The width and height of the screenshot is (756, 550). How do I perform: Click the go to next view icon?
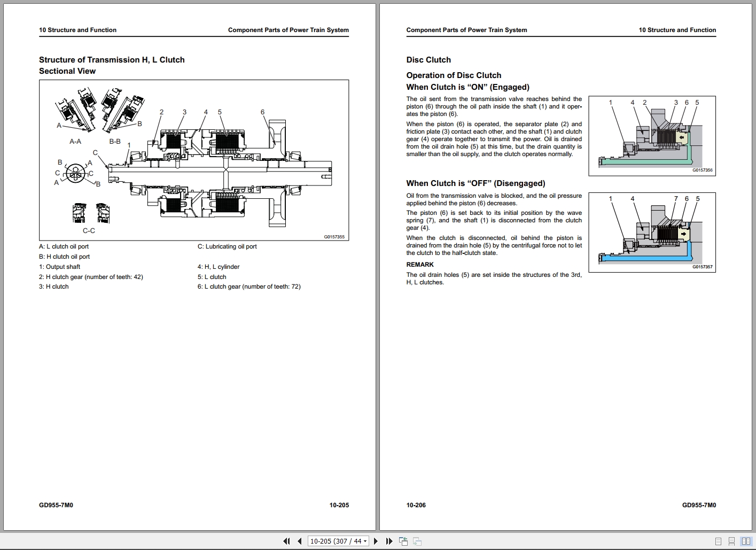[417, 541]
